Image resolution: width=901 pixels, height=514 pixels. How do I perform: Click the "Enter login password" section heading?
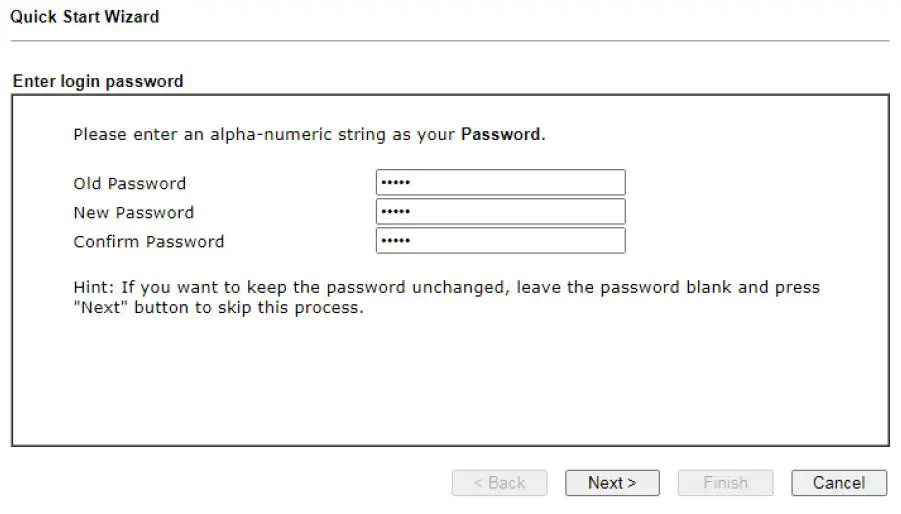98,81
